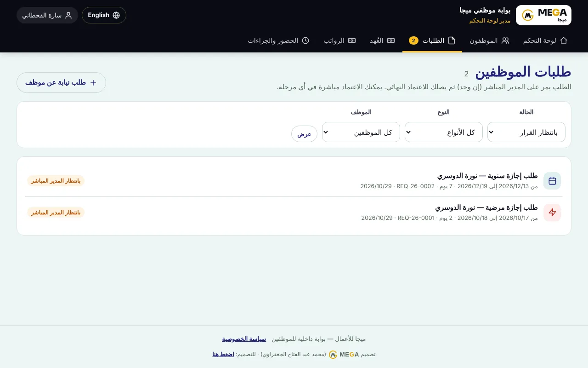
Task: Click بوابة موظفي ميجا header title
Action: click(x=485, y=10)
